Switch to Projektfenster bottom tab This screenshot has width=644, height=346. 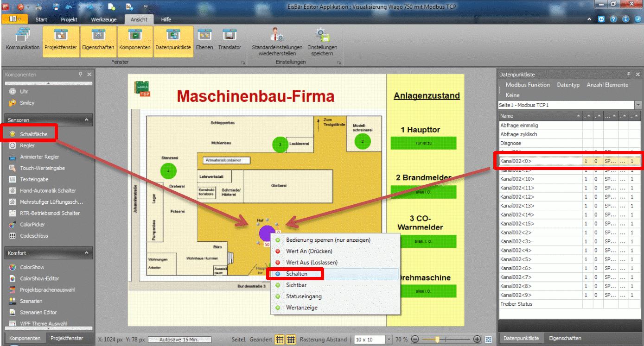(67, 338)
